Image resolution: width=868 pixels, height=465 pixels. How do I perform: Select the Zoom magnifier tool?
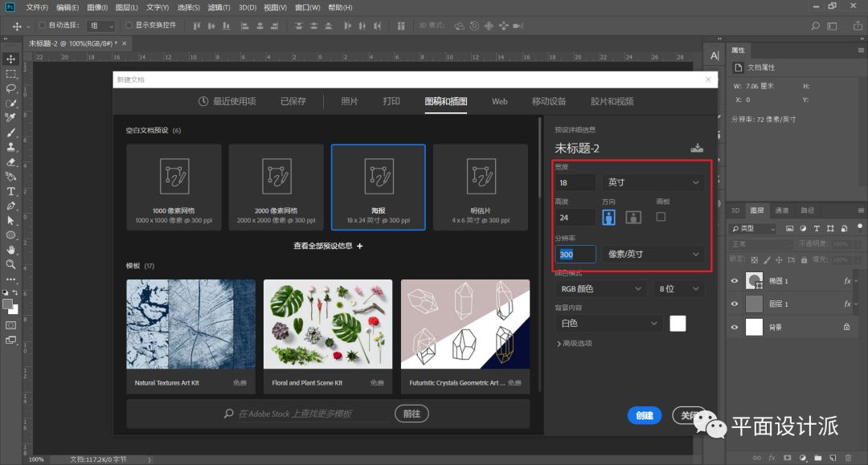pos(11,264)
